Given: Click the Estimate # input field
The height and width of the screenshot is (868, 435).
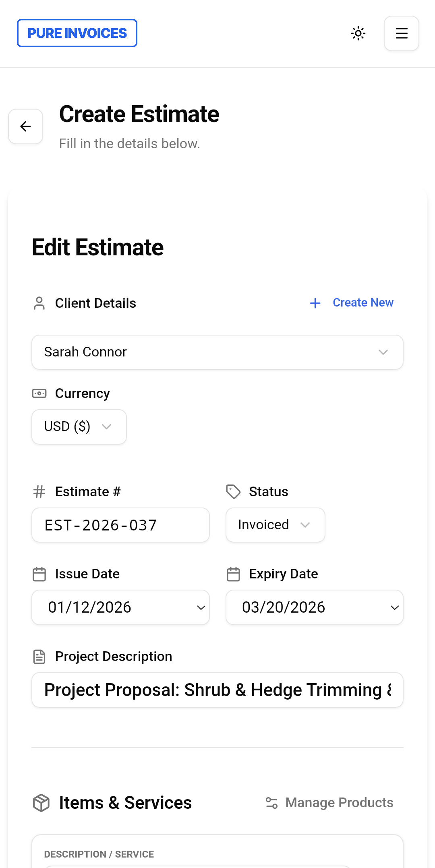Looking at the screenshot, I should [x=120, y=525].
